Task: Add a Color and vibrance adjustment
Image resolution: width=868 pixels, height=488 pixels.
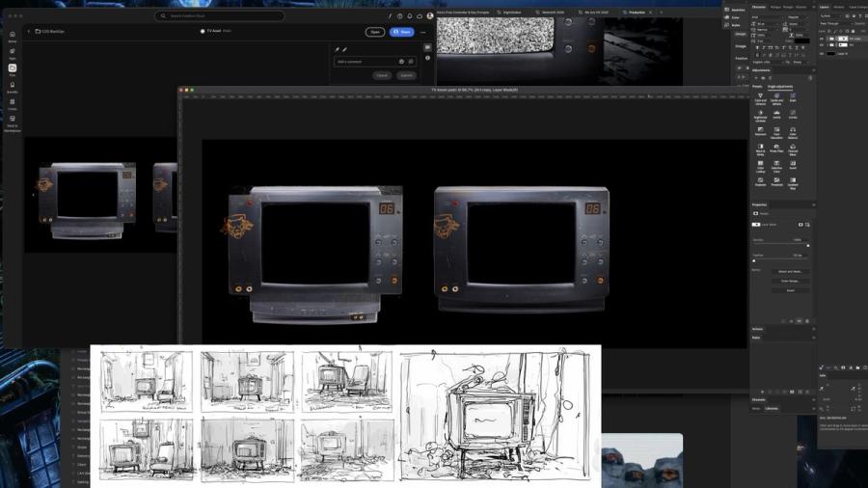Action: [761, 98]
